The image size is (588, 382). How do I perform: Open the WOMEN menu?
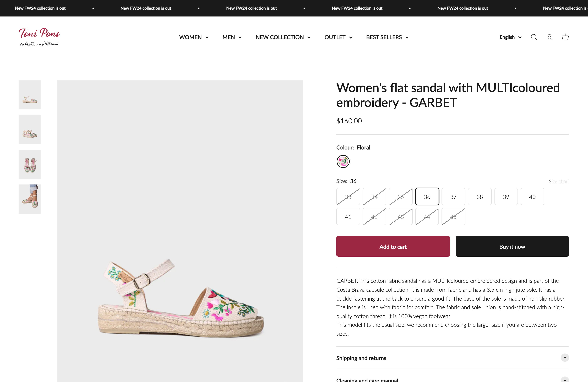pos(194,37)
